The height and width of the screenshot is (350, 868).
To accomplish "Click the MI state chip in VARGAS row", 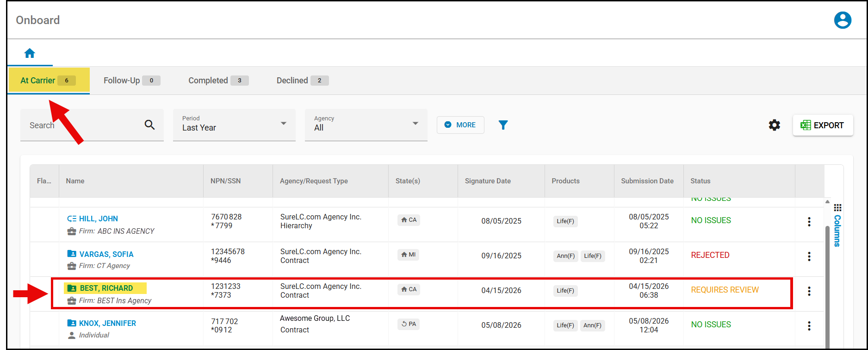I will point(408,255).
